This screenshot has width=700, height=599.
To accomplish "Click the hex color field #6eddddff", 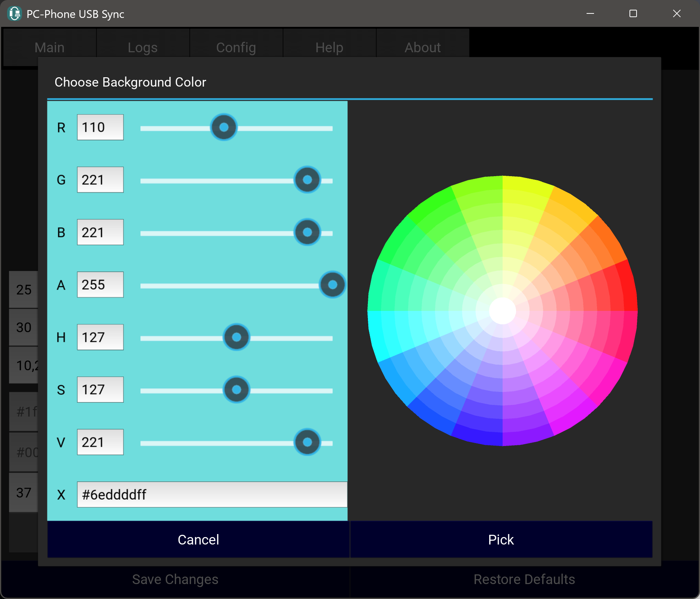I will click(x=212, y=495).
